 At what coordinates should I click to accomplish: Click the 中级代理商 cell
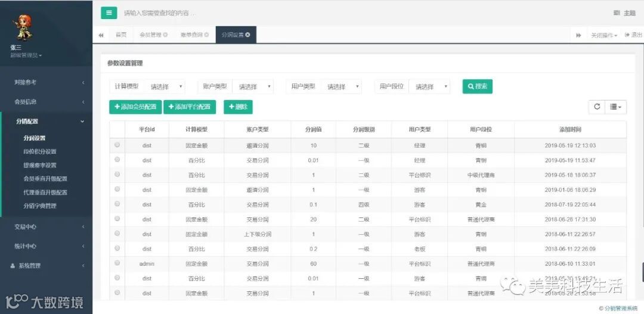481,175
